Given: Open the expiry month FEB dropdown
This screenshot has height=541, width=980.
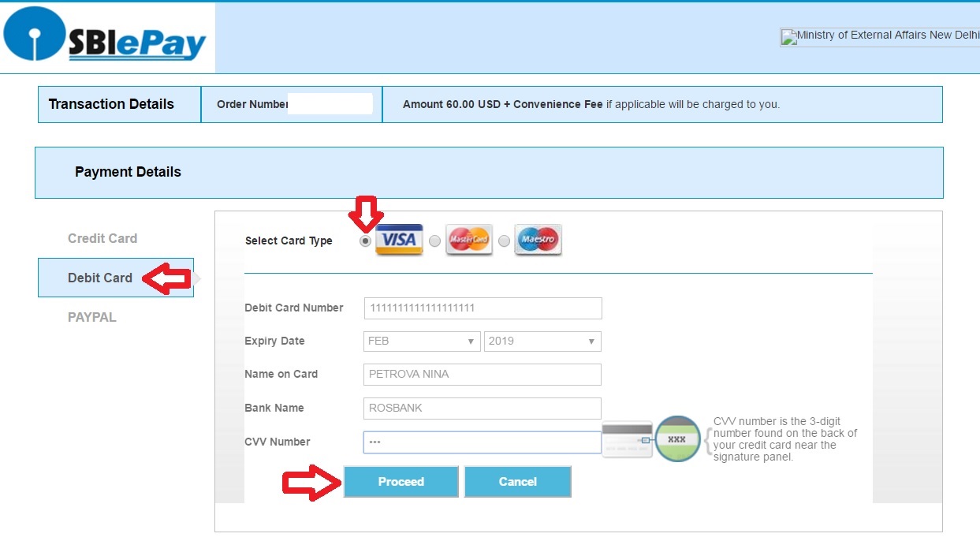Looking at the screenshot, I should click(x=422, y=341).
